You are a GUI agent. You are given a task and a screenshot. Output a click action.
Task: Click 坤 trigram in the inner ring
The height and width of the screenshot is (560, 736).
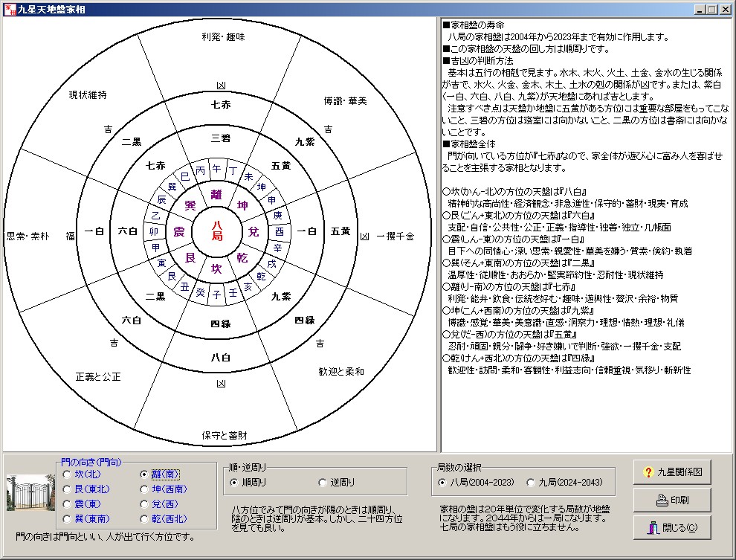click(242, 205)
